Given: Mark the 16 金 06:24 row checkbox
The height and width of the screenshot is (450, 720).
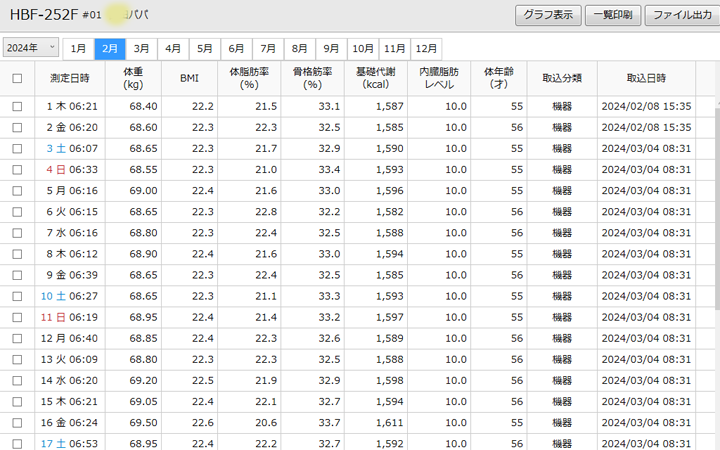Looking at the screenshot, I should point(17,423).
